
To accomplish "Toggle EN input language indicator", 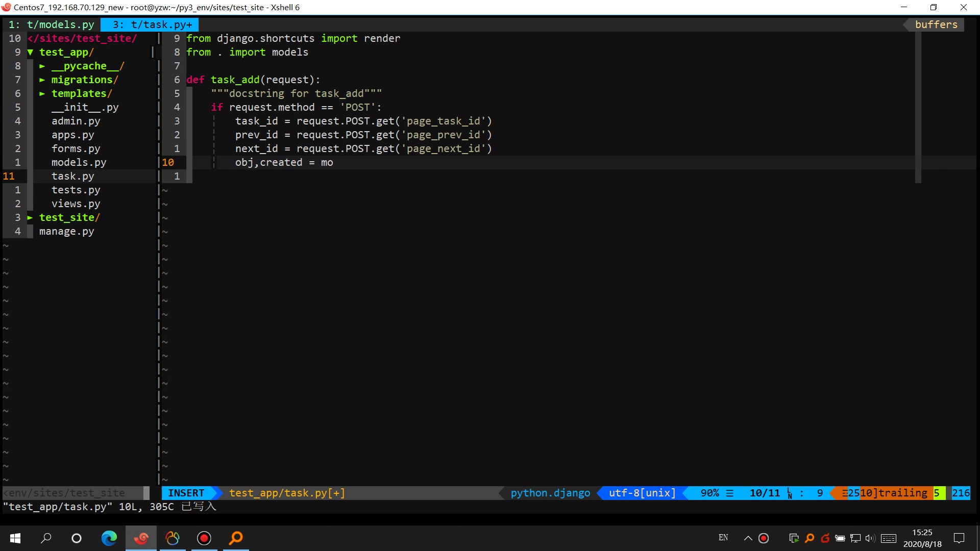I will click(x=723, y=538).
